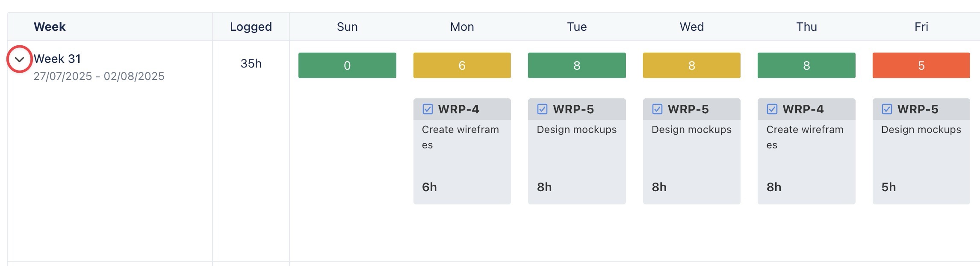Open the WRP-4 issue link on Monday
Screen dimensions: 980x266
tap(458, 109)
